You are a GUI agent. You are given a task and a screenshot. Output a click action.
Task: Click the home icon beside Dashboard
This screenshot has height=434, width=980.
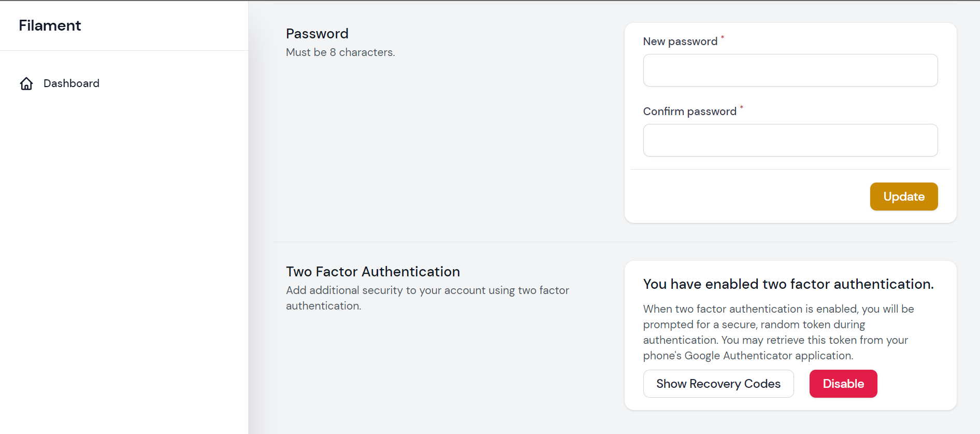point(26,83)
